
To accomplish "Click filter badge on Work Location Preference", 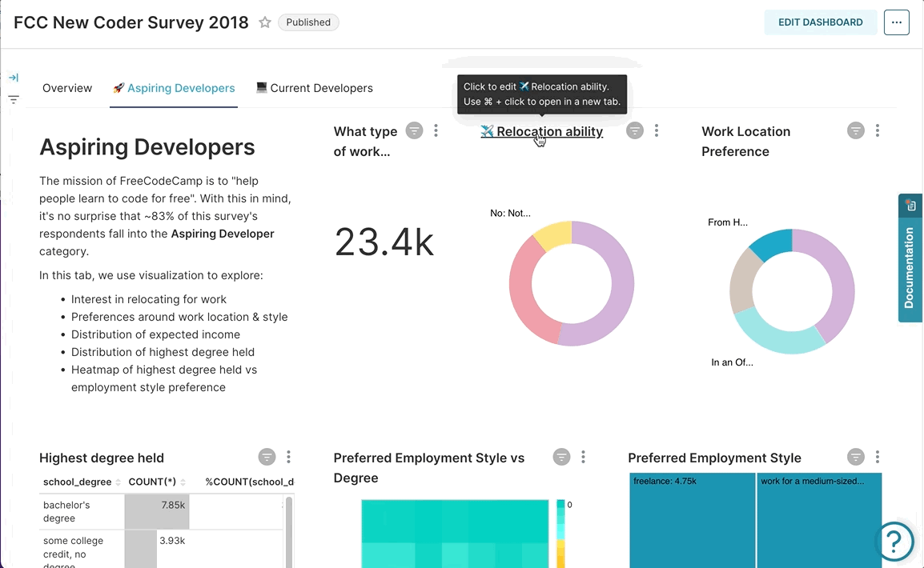I will 856,130.
